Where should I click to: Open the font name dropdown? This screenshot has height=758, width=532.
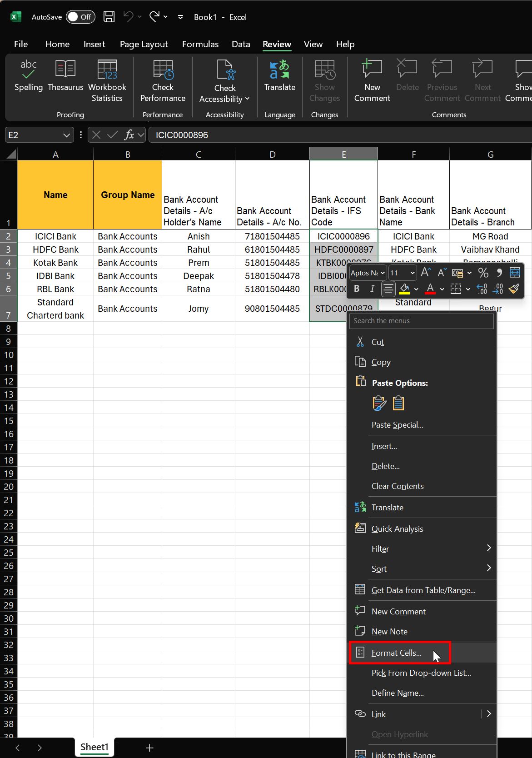(383, 273)
